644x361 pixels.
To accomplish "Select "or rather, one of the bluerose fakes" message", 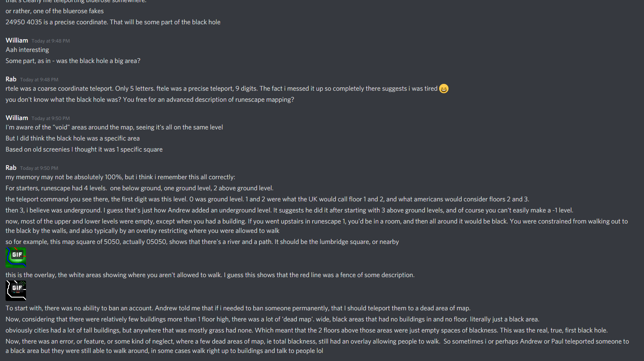I will click(55, 11).
